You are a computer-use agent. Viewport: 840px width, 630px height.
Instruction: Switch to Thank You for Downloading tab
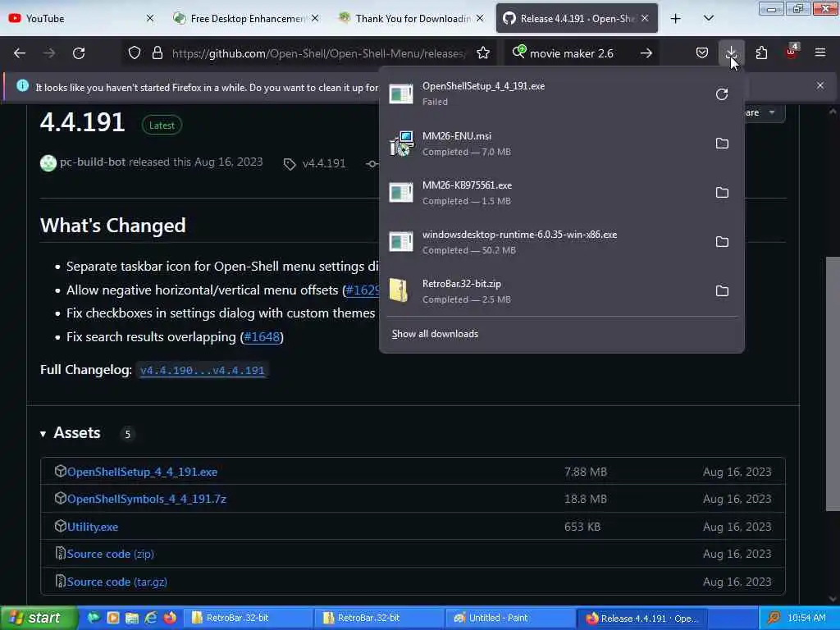tap(412, 18)
